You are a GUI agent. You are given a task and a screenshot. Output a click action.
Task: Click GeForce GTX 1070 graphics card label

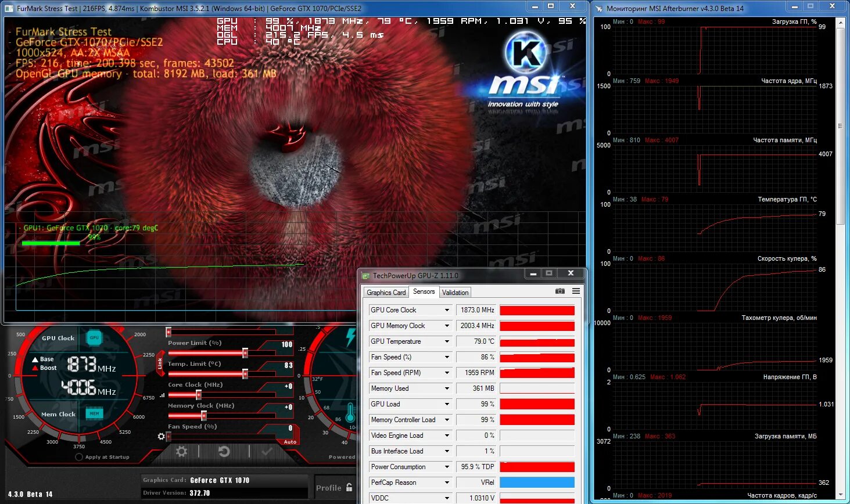(220, 480)
